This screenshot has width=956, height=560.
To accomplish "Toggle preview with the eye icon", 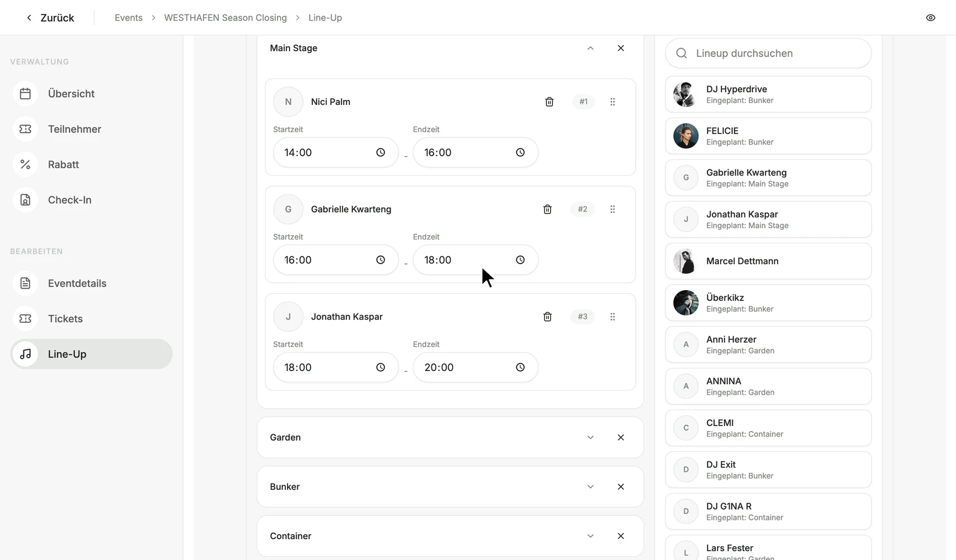I will 931,18.
